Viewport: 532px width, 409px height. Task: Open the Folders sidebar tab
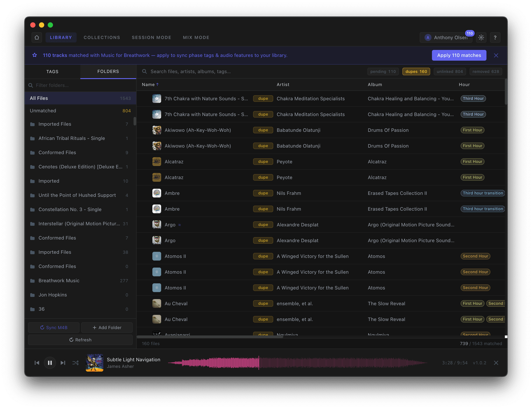click(x=108, y=72)
